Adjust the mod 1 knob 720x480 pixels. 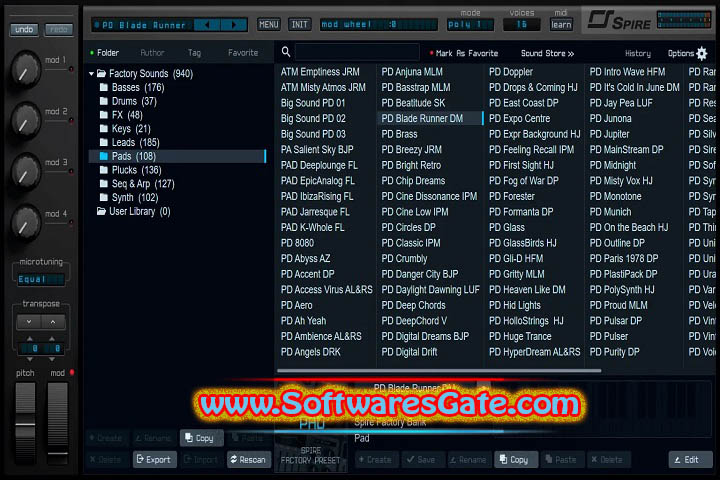pos(25,69)
